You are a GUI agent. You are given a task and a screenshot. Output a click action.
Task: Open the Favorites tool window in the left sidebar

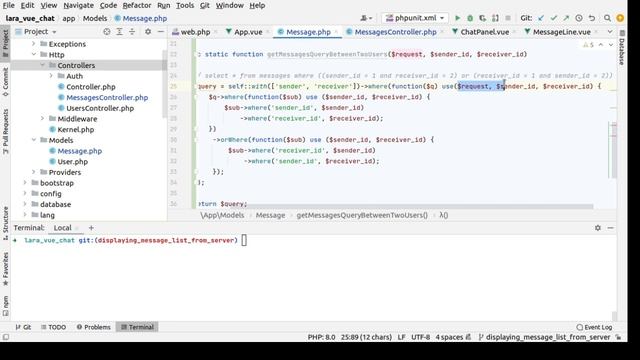[x=5, y=269]
